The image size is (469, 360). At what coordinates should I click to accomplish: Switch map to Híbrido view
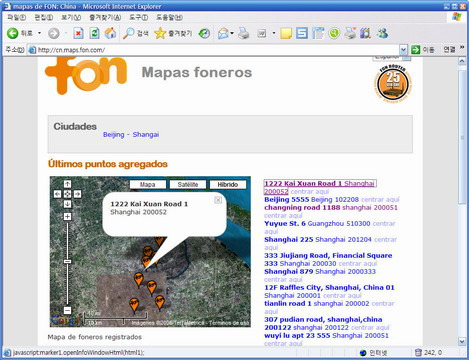coord(228,184)
